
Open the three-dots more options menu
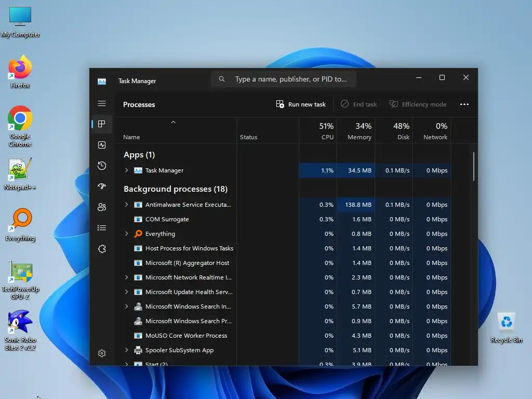point(464,104)
